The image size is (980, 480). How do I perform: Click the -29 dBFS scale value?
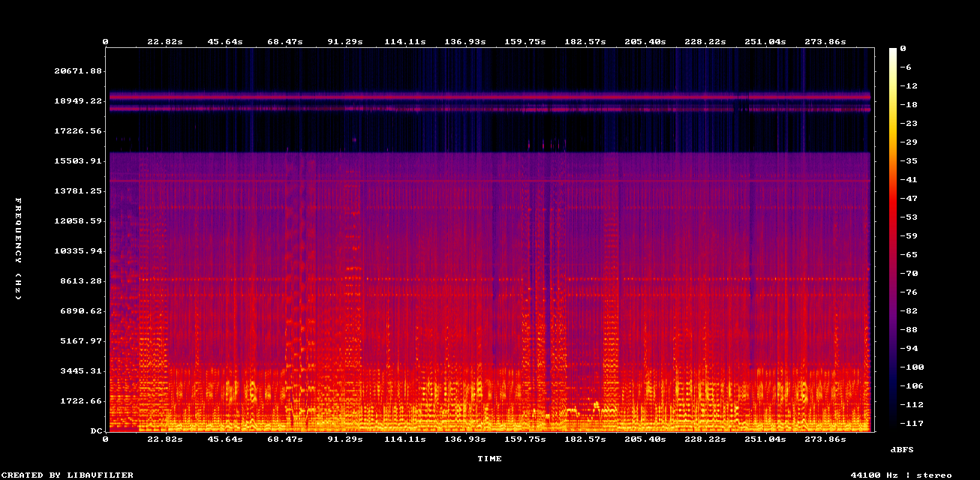click(909, 142)
